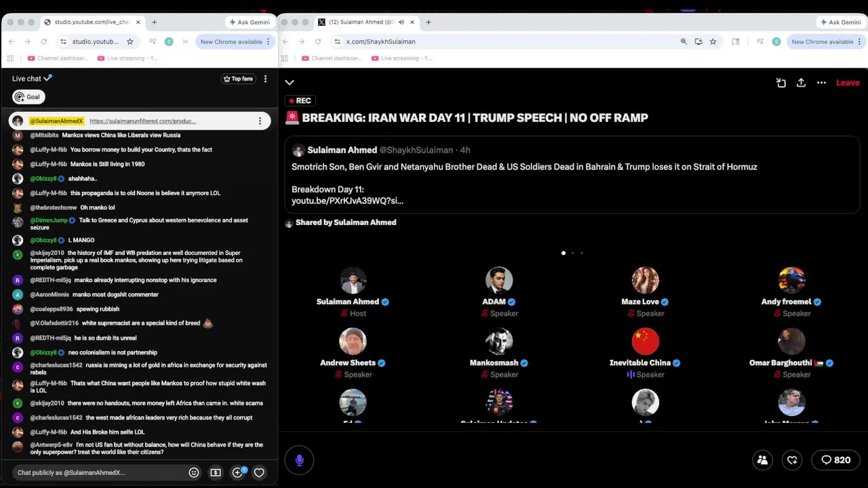Bookmark star in X window address bar

click(x=713, y=41)
